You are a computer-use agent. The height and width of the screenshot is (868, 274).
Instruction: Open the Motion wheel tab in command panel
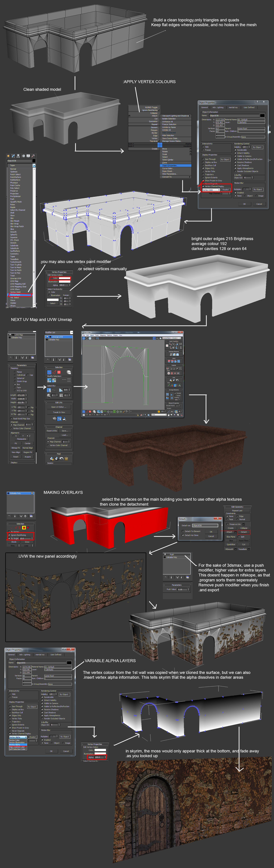tap(24, 156)
